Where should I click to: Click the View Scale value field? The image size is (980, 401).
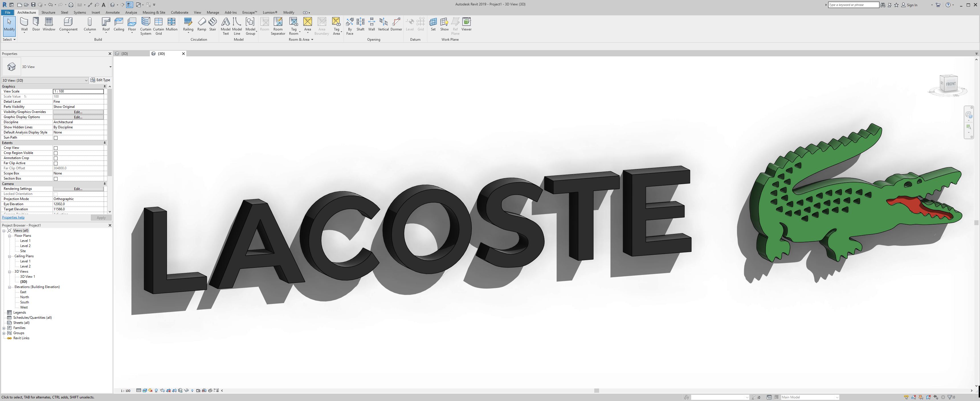point(78,91)
